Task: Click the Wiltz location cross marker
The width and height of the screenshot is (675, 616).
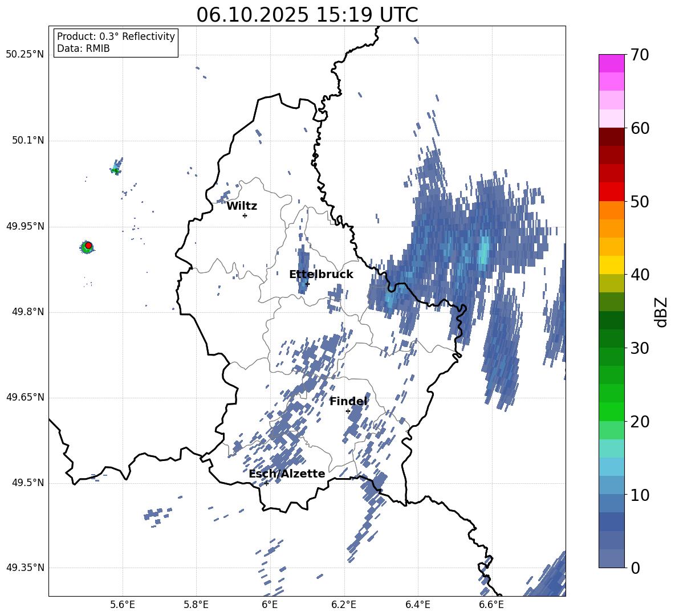Action: pyautogui.click(x=245, y=215)
